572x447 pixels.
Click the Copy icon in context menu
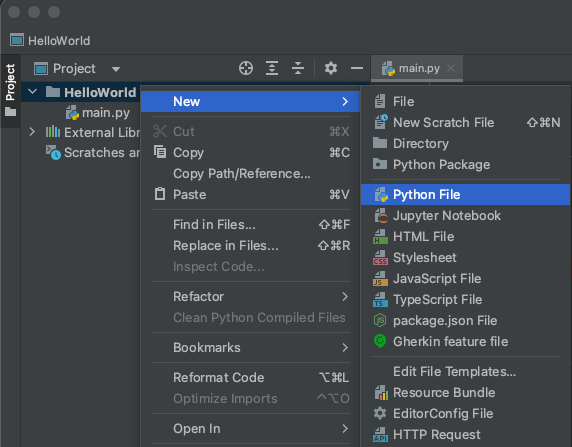160,151
